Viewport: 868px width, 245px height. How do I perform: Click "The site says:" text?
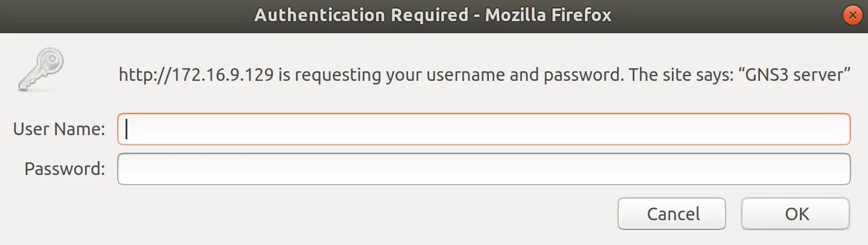coord(675,75)
